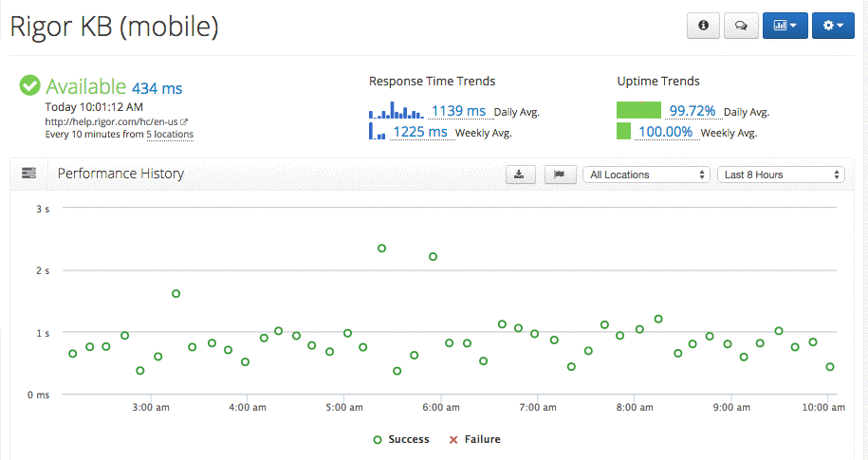The height and width of the screenshot is (460, 868).
Task: Click the data point above 2 s near 6:00 am
Action: coord(433,257)
